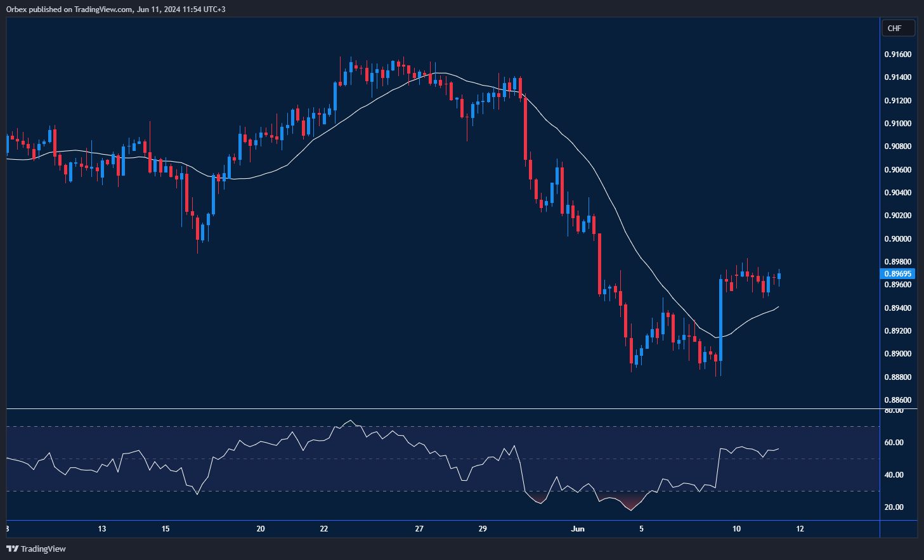
Task: Select the CHF currency badge top right
Action: click(898, 28)
